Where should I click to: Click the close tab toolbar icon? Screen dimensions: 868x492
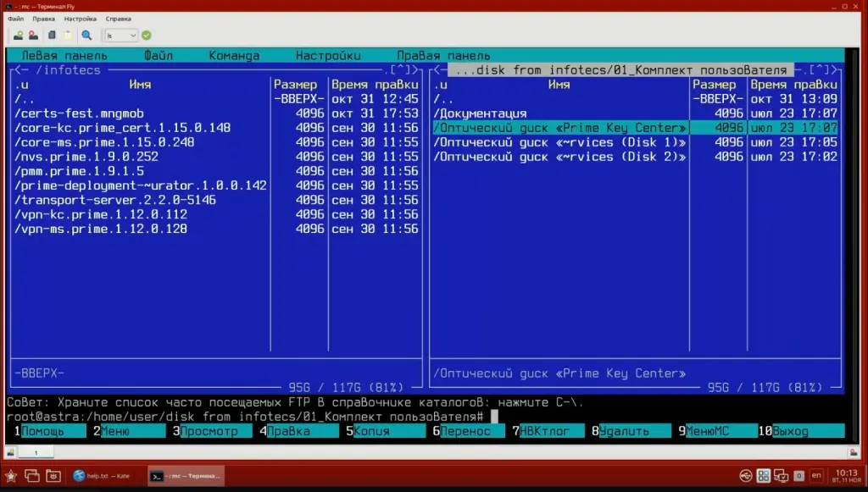pyautogui.click(x=34, y=36)
